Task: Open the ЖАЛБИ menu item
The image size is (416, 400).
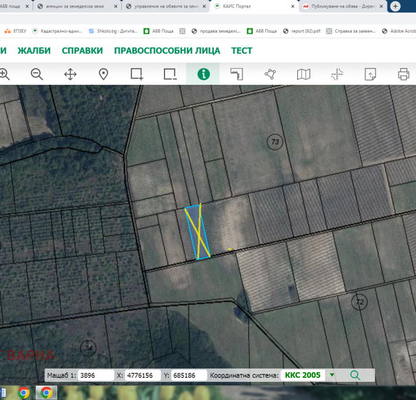Action: pos(34,51)
